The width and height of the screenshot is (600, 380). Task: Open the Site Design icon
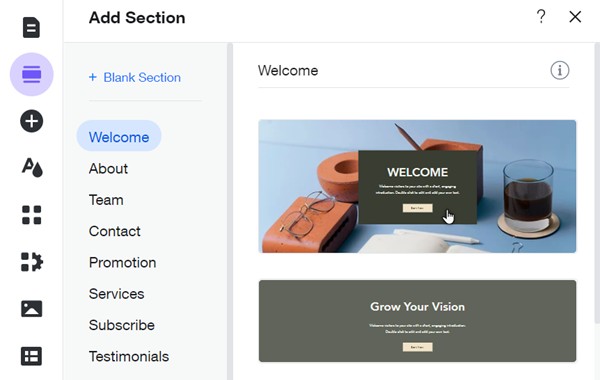[32, 168]
